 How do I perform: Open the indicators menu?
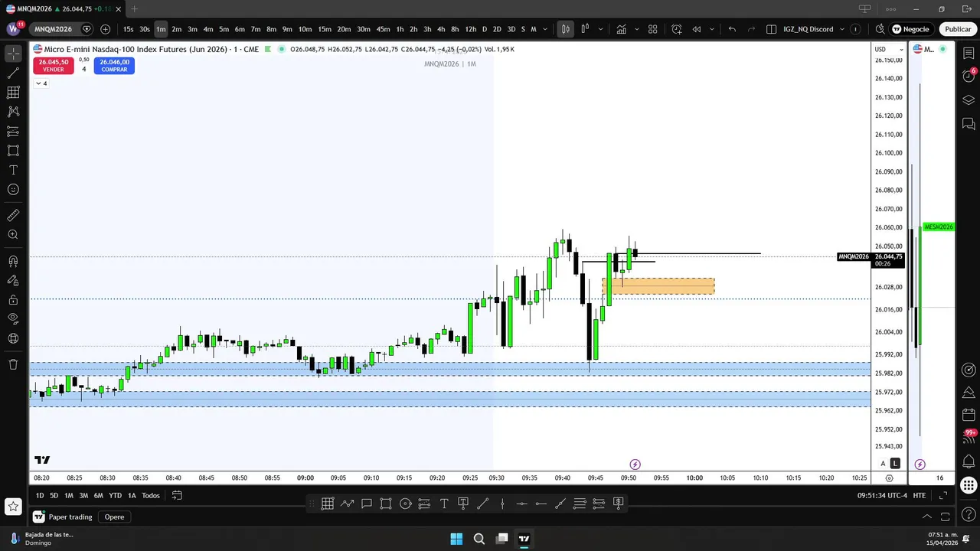(621, 29)
